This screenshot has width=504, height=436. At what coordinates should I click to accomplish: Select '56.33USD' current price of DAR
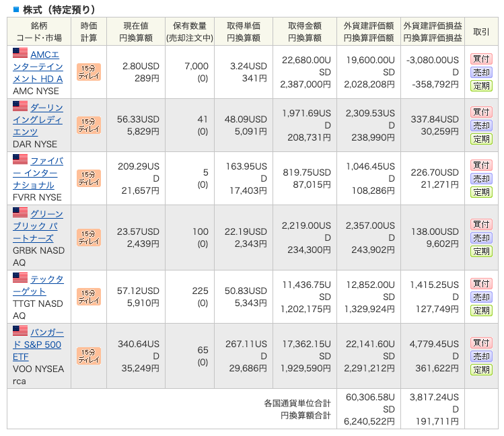[138, 120]
